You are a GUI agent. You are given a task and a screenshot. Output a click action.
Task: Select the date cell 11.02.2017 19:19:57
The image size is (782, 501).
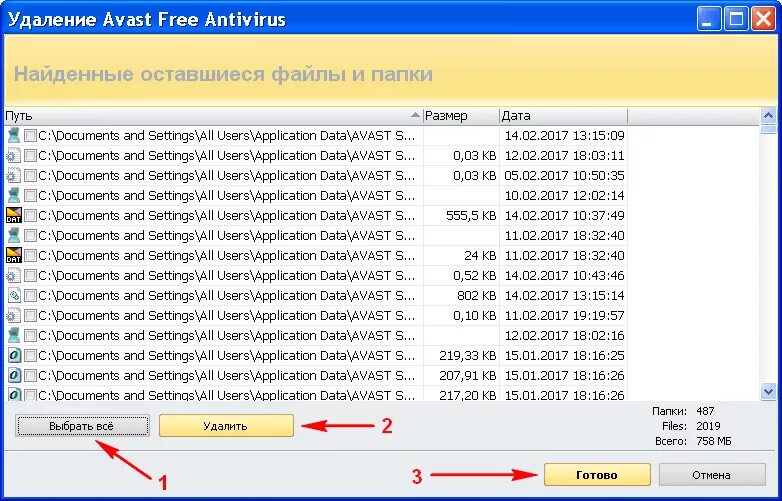564,316
